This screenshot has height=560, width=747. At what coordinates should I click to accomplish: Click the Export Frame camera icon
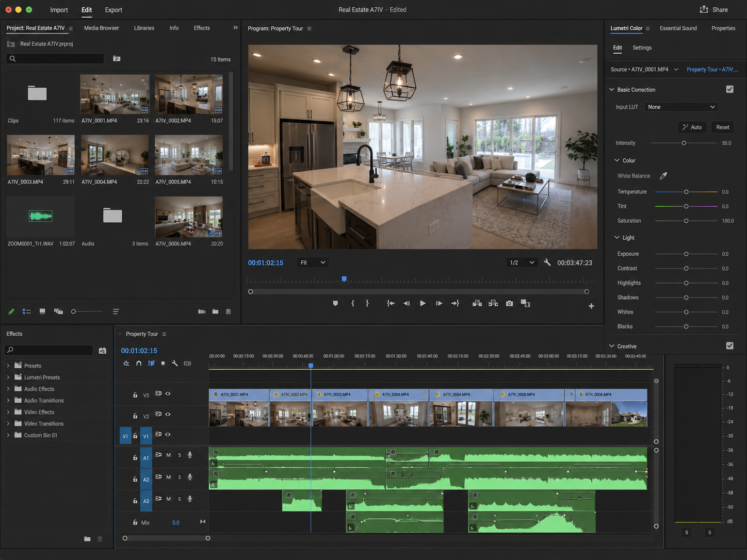click(x=509, y=303)
